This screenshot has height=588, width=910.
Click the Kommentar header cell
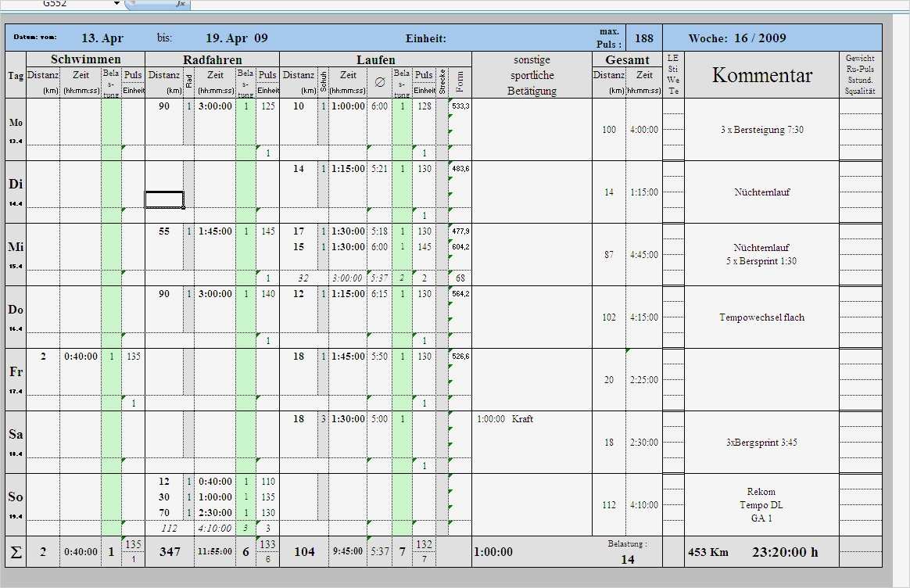click(761, 73)
